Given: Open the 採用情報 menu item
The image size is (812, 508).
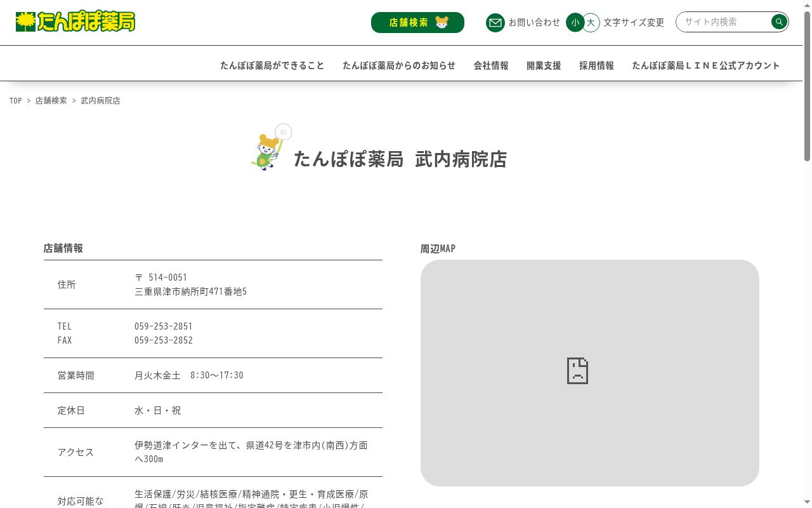Looking at the screenshot, I should tap(596, 65).
